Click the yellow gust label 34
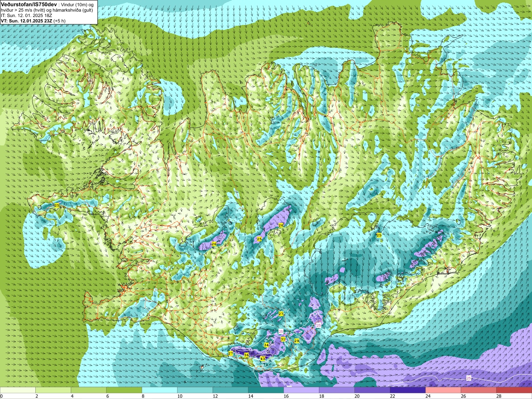 pos(266,345)
